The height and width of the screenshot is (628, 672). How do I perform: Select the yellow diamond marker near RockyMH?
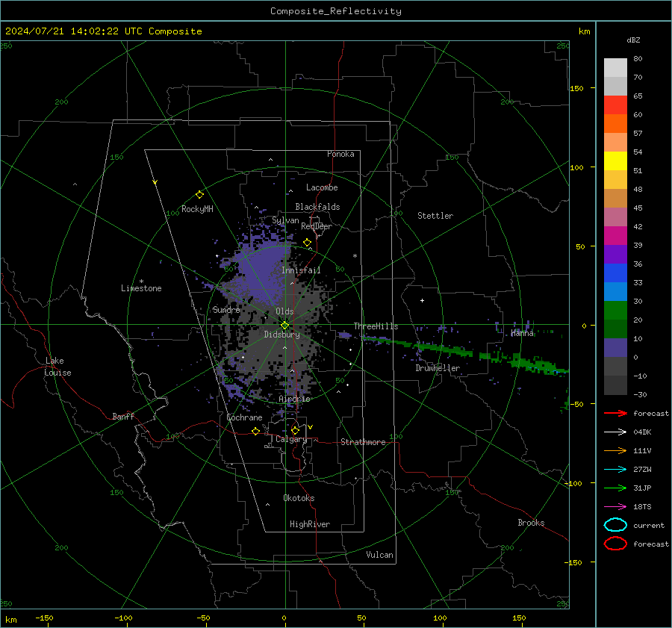click(199, 195)
